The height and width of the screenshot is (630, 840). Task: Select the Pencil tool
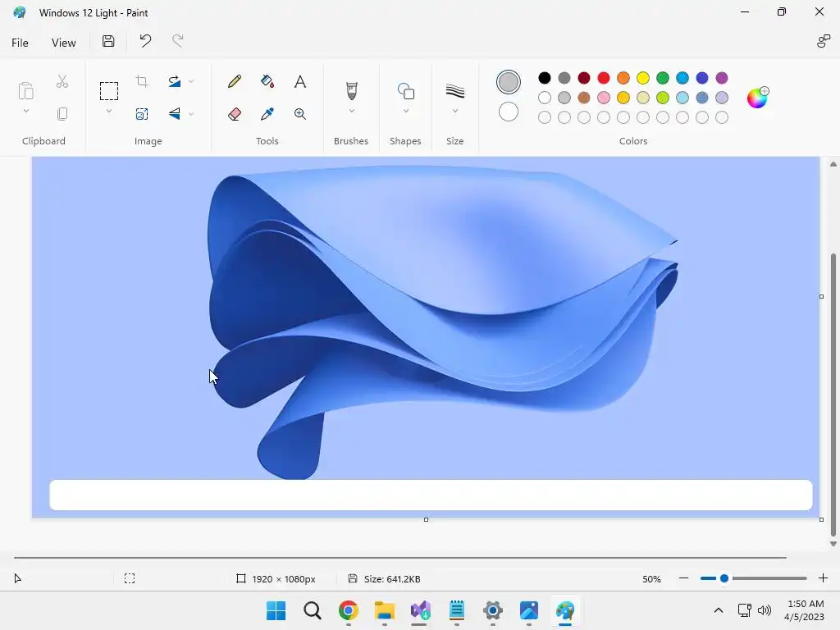click(234, 81)
